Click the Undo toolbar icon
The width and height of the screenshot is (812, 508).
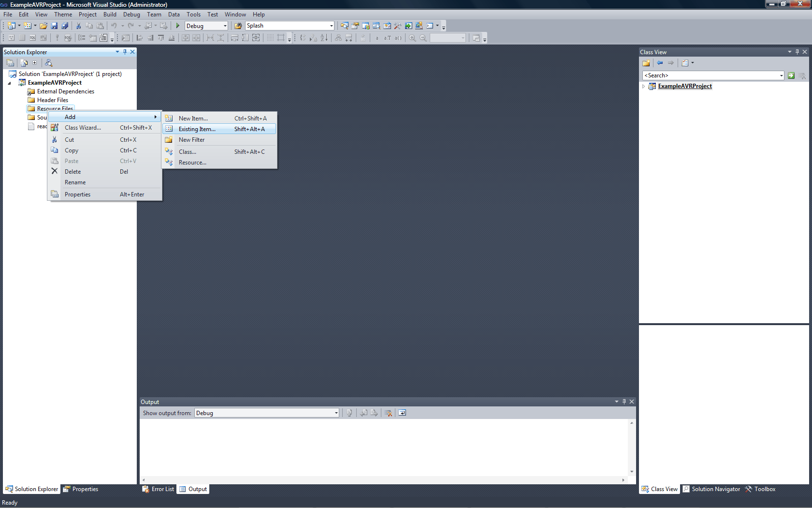pyautogui.click(x=115, y=26)
